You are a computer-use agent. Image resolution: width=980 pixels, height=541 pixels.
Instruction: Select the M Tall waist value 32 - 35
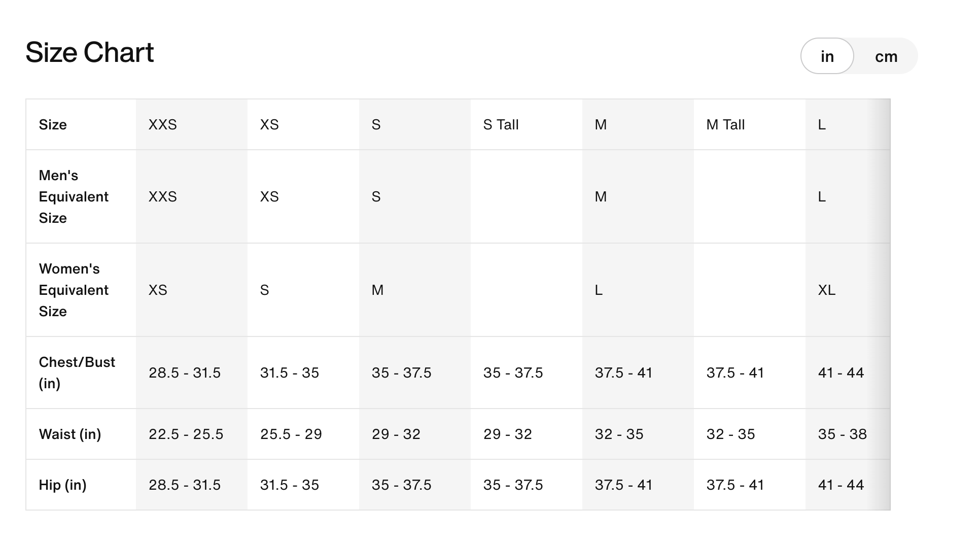tap(730, 434)
